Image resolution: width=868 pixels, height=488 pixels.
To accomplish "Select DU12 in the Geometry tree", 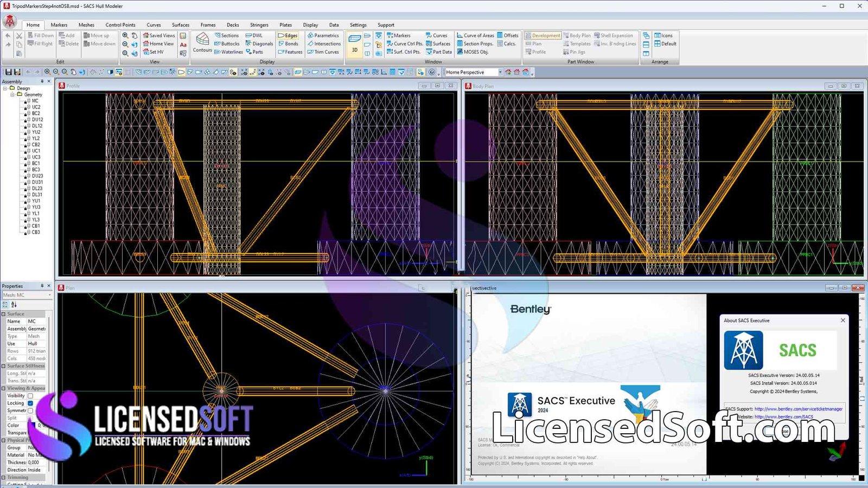I will tap(37, 119).
